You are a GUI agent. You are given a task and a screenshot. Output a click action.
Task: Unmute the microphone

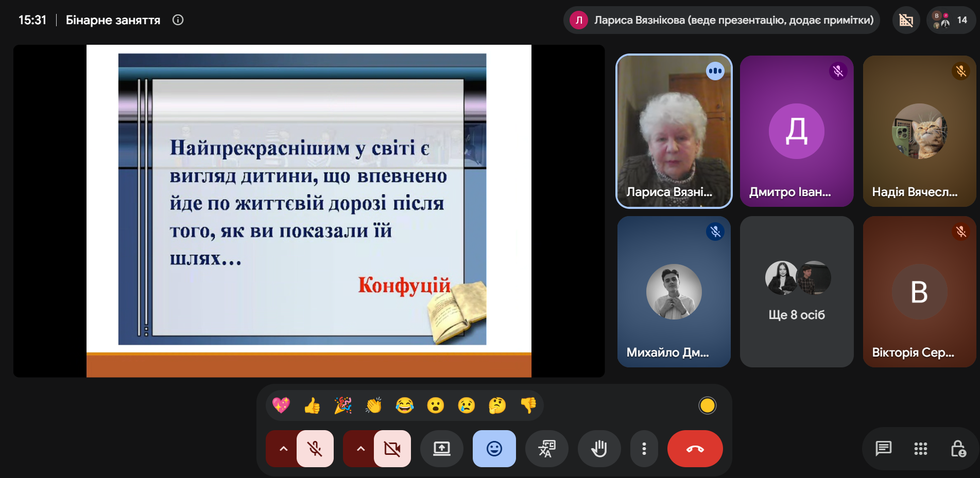click(315, 449)
